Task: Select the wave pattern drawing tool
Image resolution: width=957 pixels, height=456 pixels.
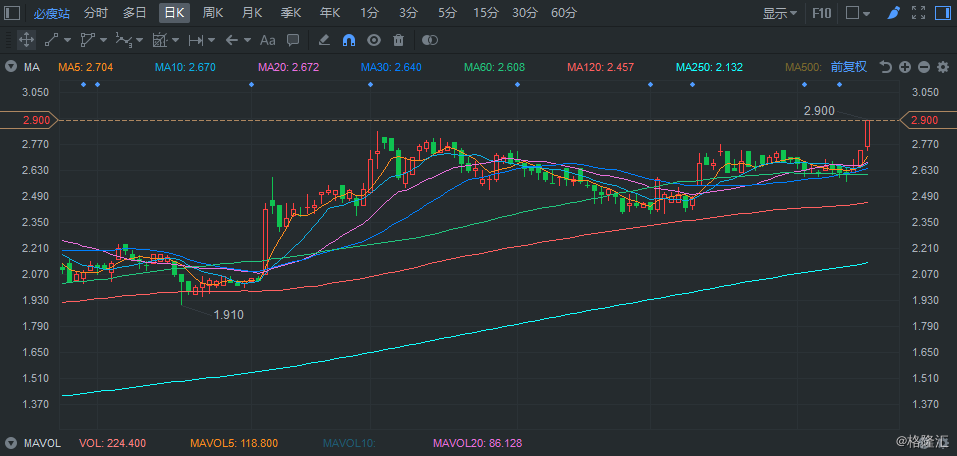Action: coord(124,40)
